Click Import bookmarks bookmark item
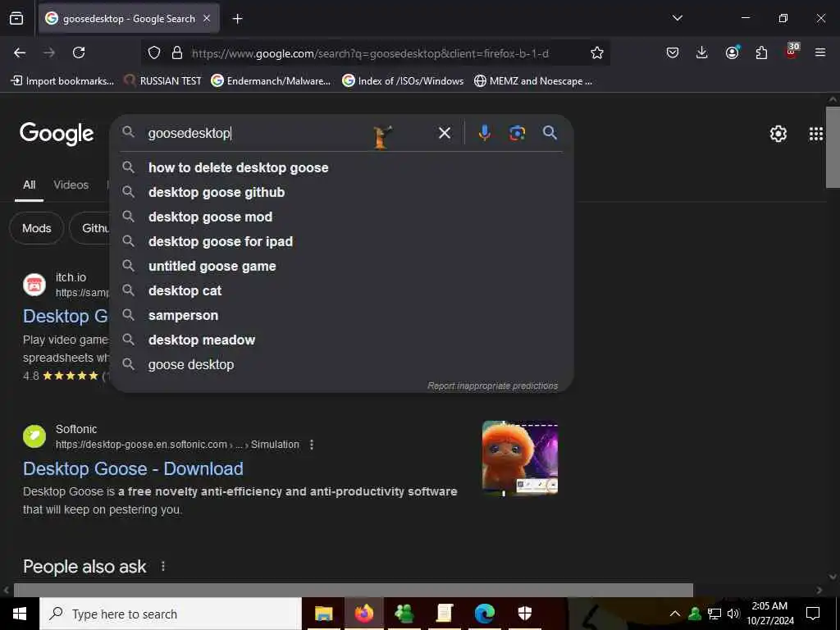 (62, 81)
